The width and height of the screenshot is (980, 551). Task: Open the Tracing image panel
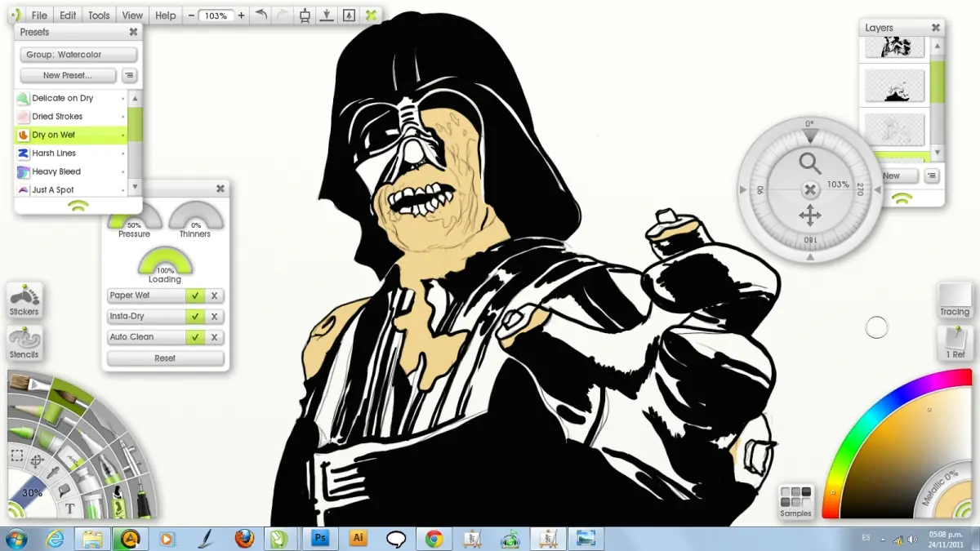tap(955, 300)
